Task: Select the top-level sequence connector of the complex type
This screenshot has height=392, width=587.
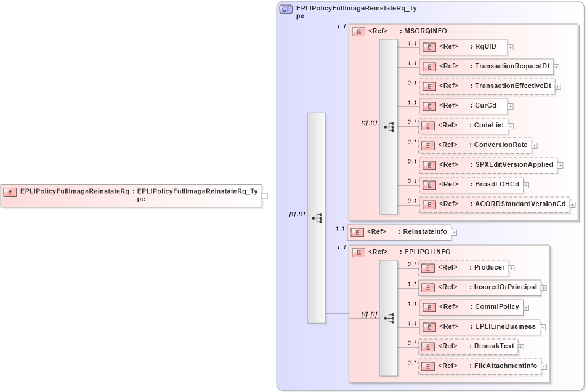Action: tap(317, 217)
